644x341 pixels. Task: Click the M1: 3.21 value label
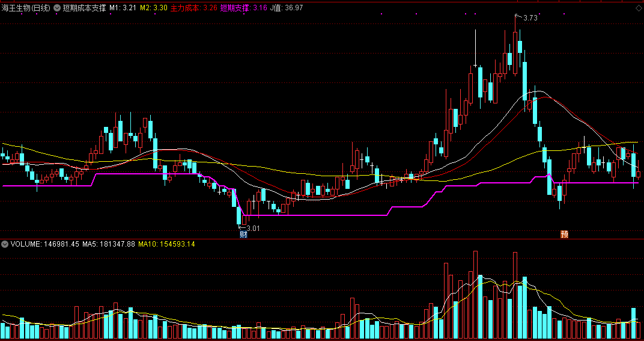tap(123, 8)
